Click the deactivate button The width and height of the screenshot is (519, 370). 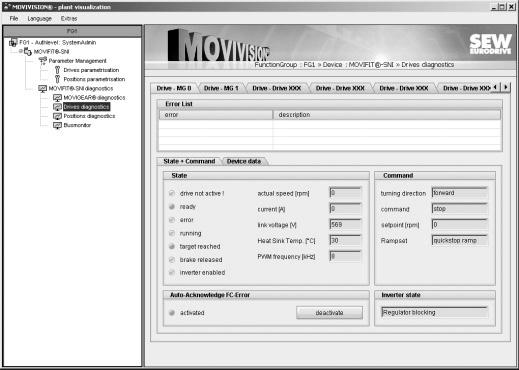click(329, 313)
